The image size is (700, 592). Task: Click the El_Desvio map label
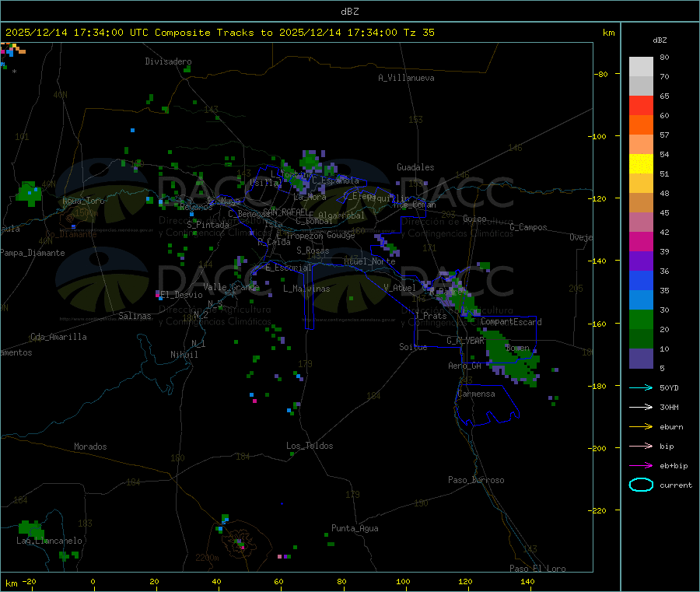(x=182, y=295)
